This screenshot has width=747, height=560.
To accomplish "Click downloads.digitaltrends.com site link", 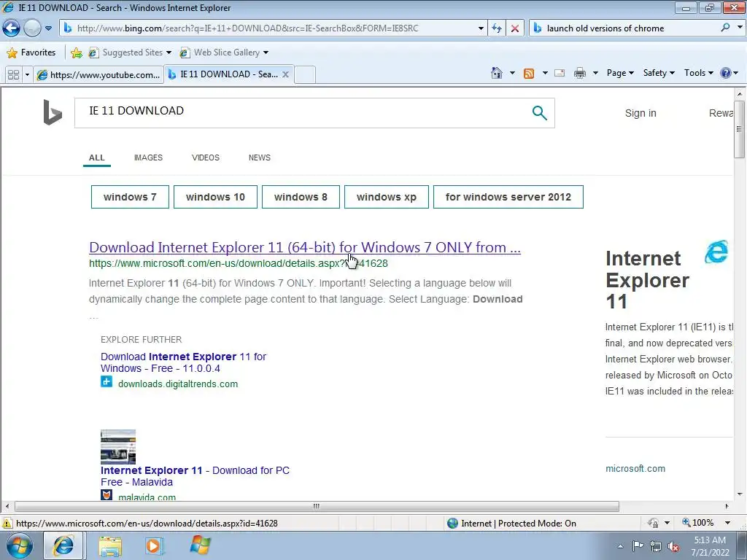I will (x=178, y=384).
